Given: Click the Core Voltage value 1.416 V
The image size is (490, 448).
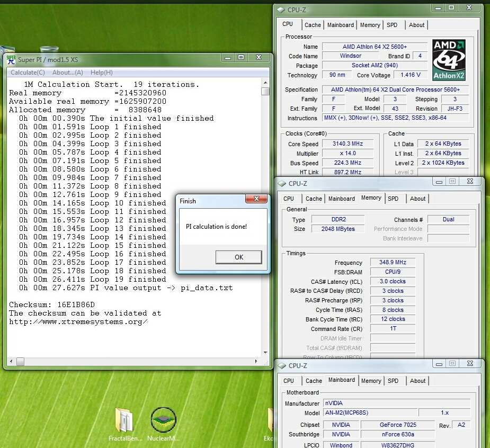Looking at the screenshot, I should [411, 75].
